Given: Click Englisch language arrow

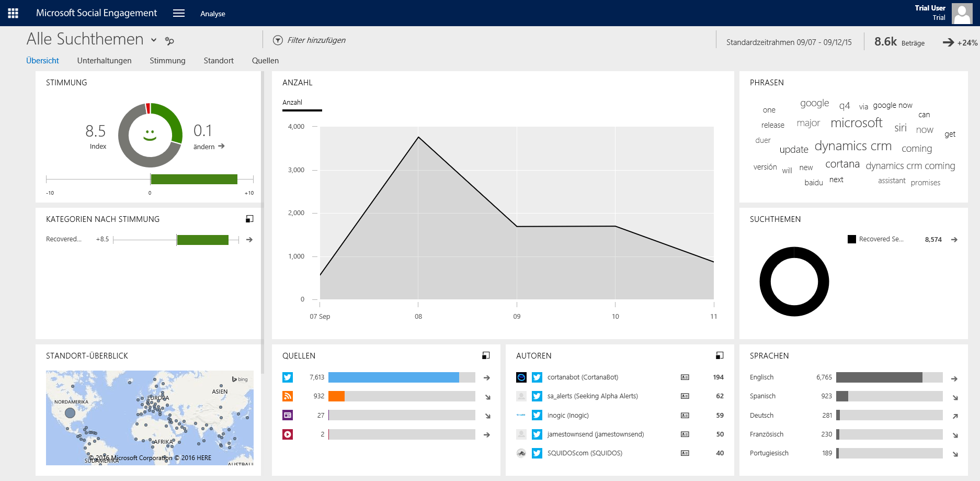Looking at the screenshot, I should click(x=954, y=379).
